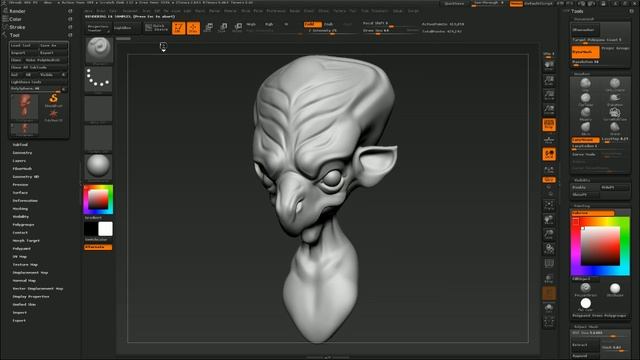Expand the Morph Target subpalette
Viewport: 640px width, 360px height.
pyautogui.click(x=26, y=241)
